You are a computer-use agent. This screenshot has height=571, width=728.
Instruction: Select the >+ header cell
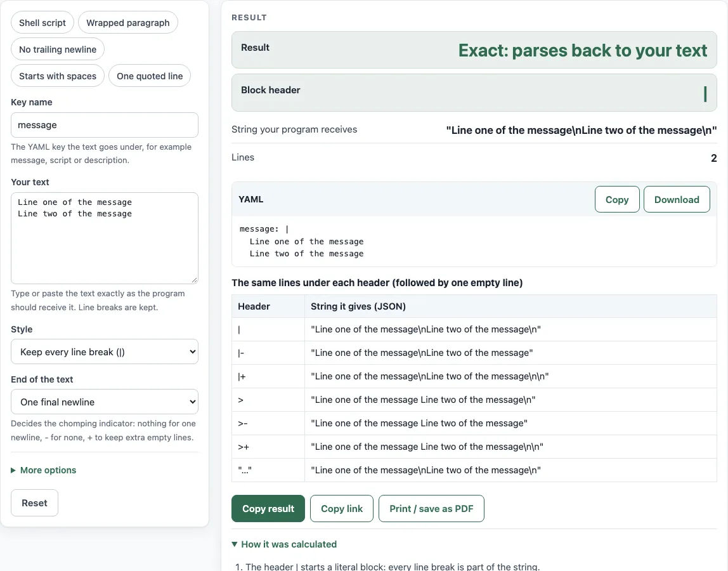tap(268, 447)
